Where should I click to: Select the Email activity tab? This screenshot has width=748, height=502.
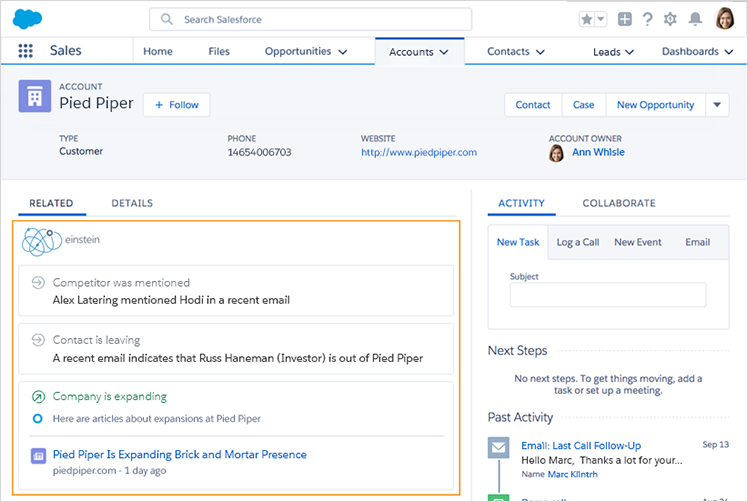[697, 242]
